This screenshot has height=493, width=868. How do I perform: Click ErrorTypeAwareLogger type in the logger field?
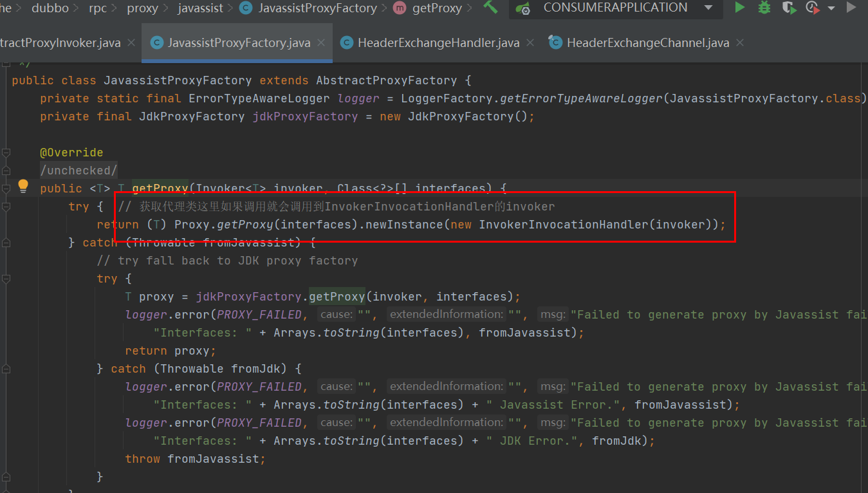click(x=259, y=98)
